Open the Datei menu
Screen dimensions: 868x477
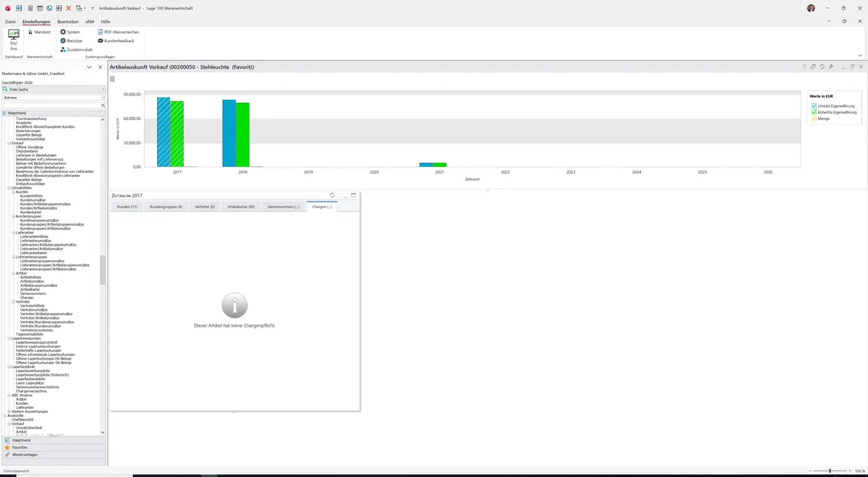[x=10, y=22]
